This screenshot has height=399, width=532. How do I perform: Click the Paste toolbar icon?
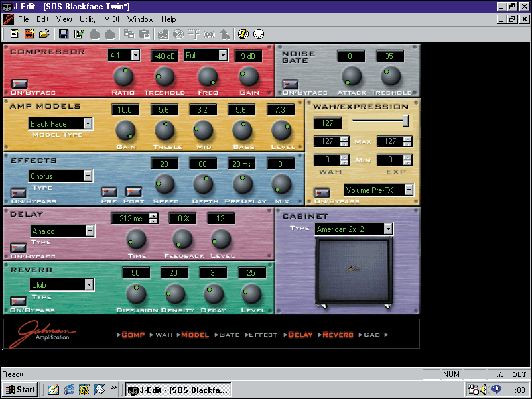145,34
